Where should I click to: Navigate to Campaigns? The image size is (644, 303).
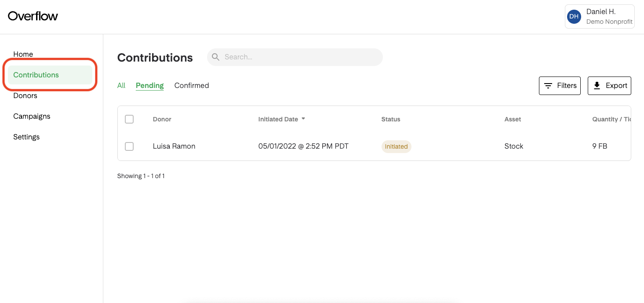tap(32, 116)
